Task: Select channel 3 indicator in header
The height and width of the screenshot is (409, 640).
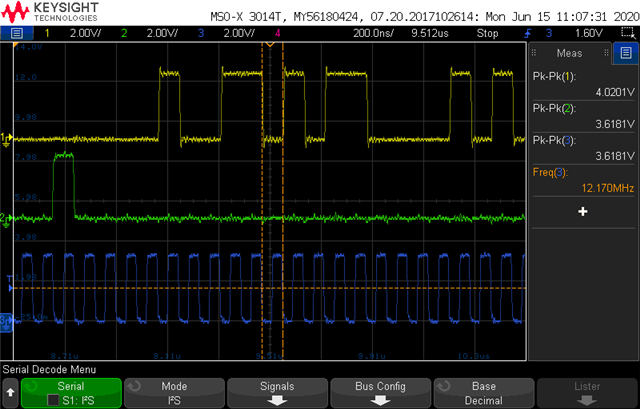Action: click(201, 33)
